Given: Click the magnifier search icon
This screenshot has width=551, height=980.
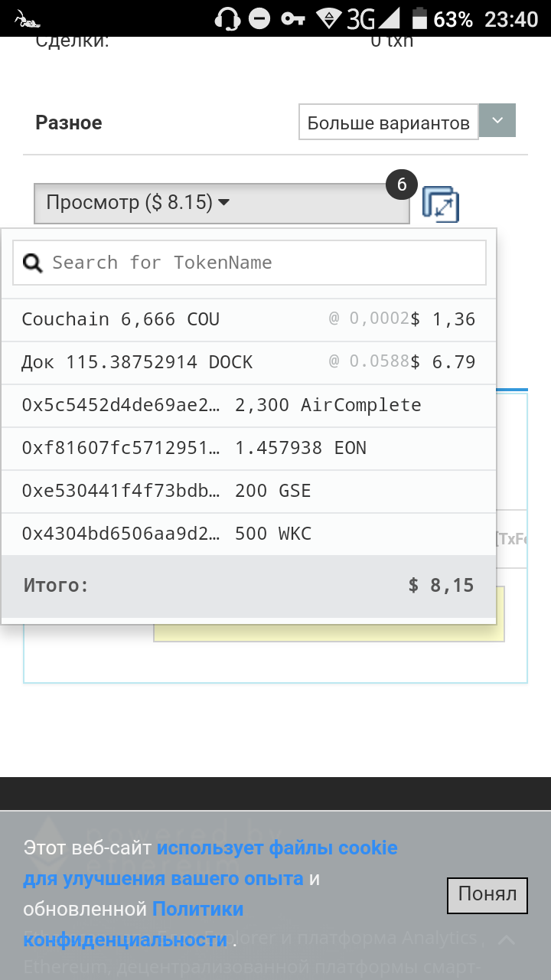Looking at the screenshot, I should [x=33, y=263].
